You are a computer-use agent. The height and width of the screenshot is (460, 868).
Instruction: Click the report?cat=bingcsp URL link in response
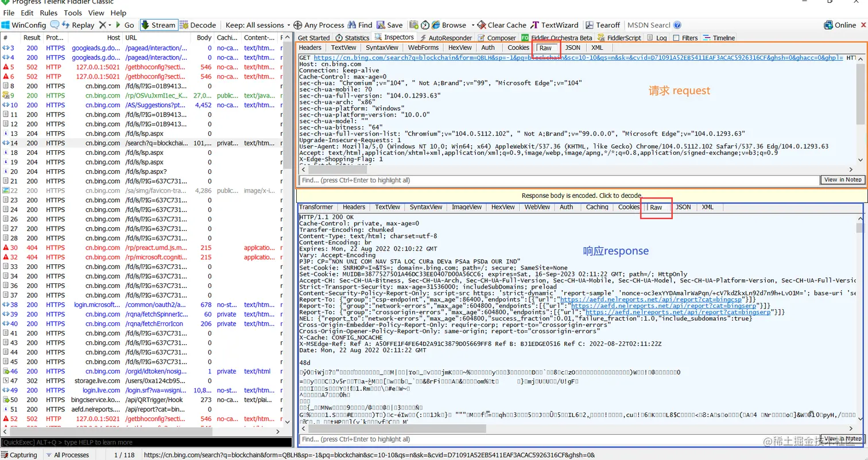point(650,298)
